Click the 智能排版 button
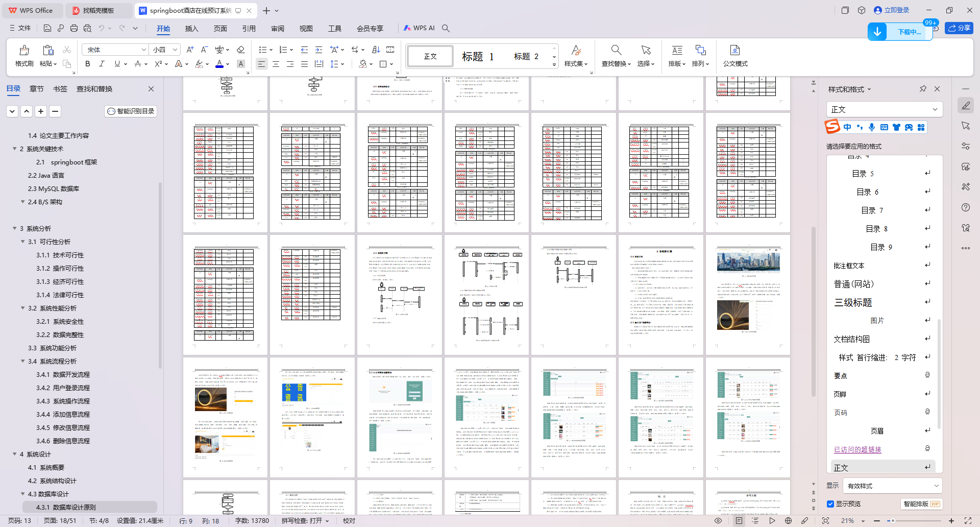This screenshot has width=980, height=527. click(921, 504)
